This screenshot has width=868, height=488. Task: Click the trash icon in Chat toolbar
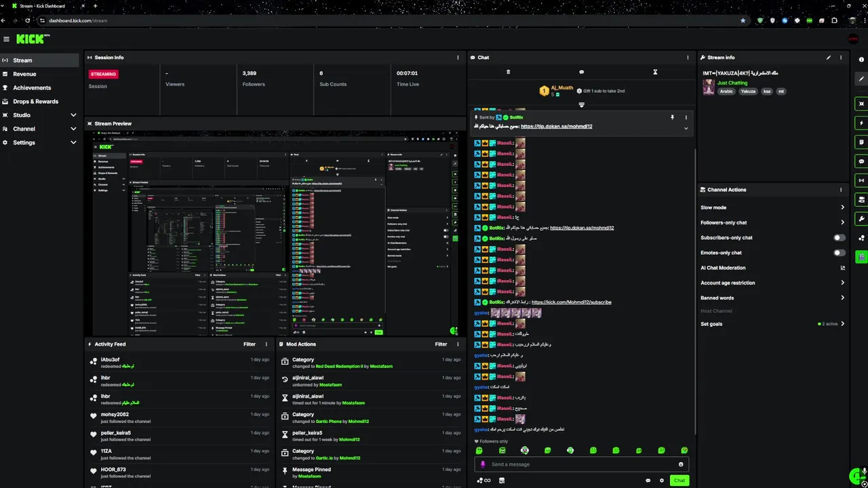point(508,72)
